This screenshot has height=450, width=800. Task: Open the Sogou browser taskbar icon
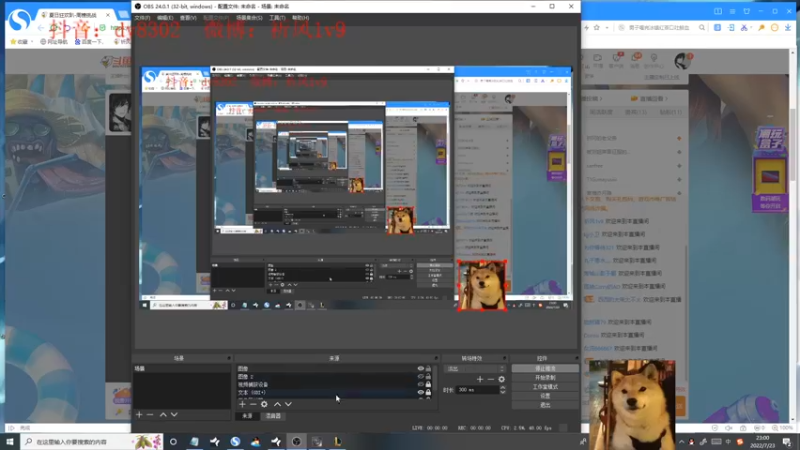tap(235, 441)
